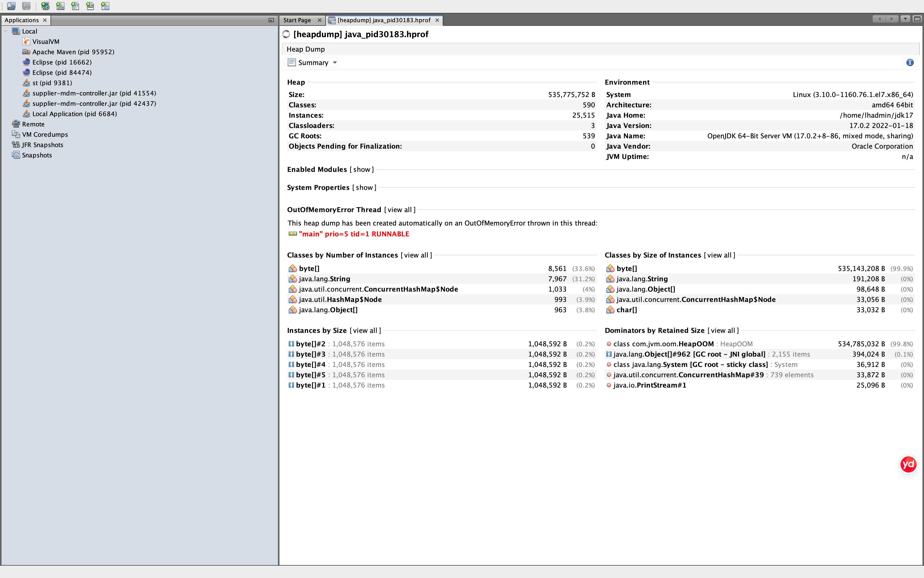View all Instances by Size
924x578 pixels.
[365, 330]
